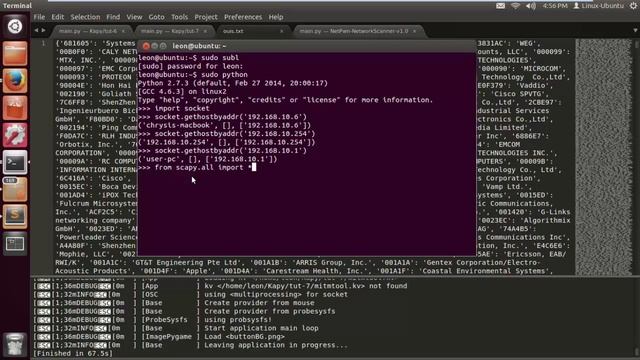Close the leon@ubuntu terminal window
This screenshot has width=640, height=360.
pos(146,46)
